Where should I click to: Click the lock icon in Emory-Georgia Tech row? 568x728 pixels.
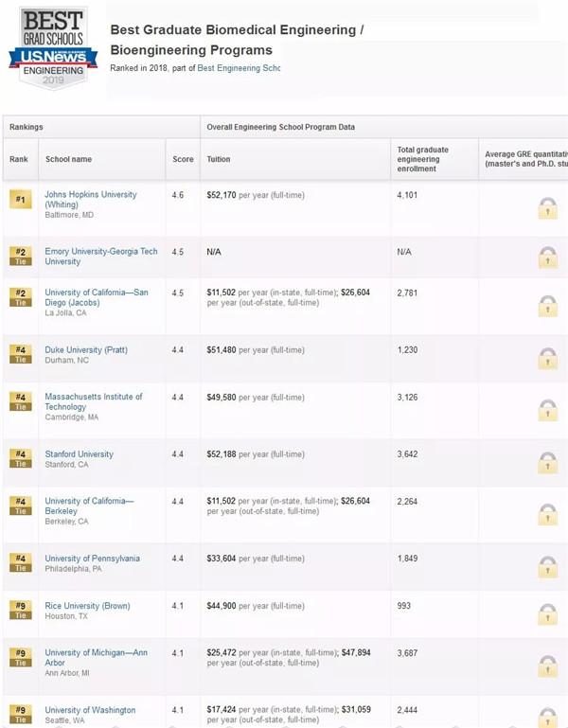547,257
